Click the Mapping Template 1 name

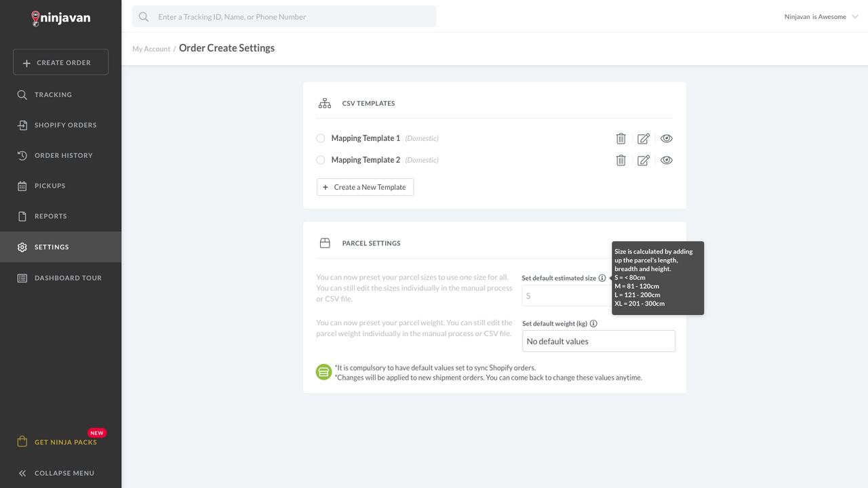(366, 138)
